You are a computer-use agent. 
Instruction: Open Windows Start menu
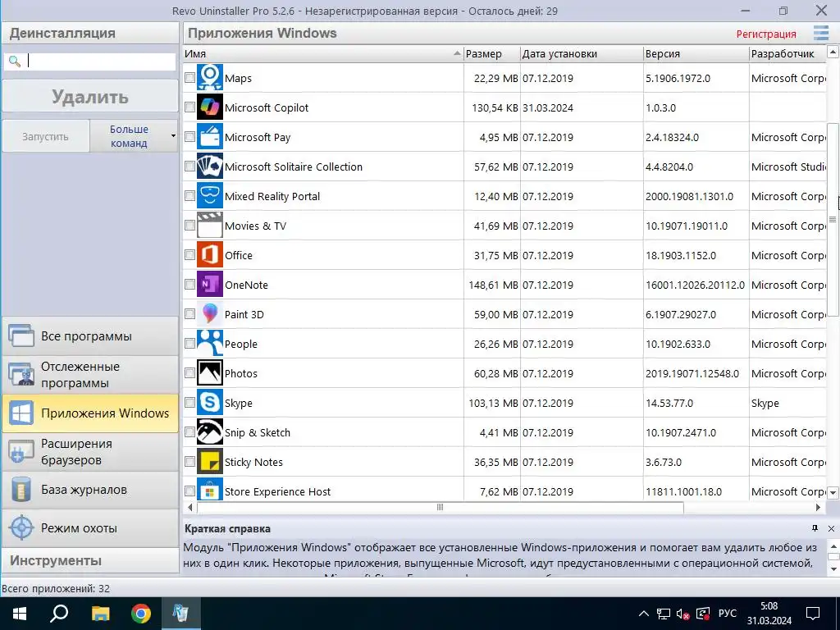pos(20,614)
